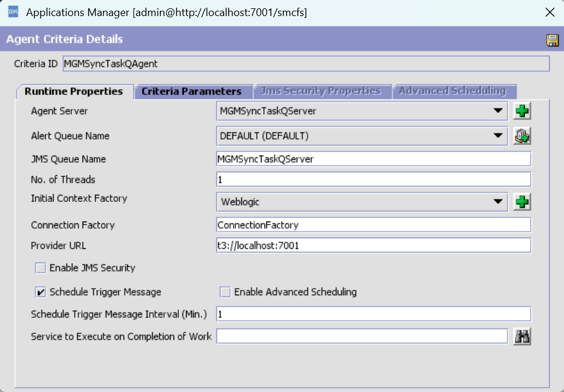Focus the No. of Threads input field

click(373, 179)
